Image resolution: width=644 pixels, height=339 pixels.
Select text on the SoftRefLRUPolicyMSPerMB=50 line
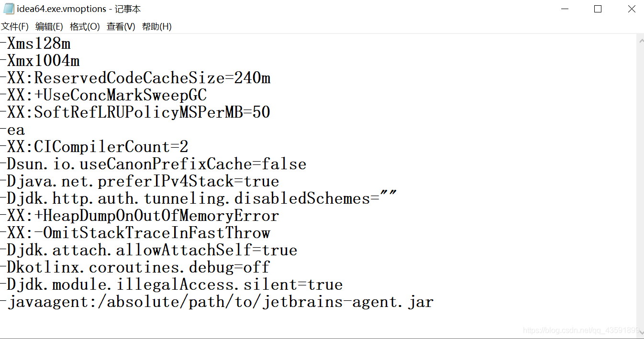coord(135,112)
